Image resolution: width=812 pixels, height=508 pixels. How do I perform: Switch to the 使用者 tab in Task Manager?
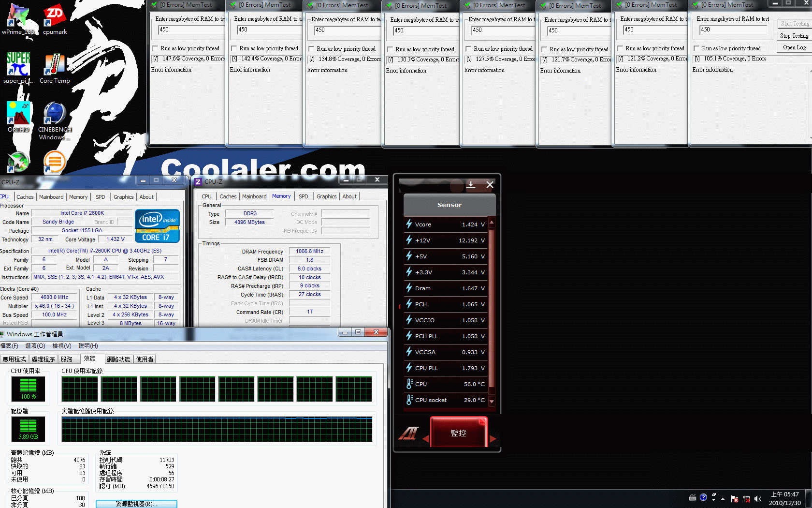[145, 359]
